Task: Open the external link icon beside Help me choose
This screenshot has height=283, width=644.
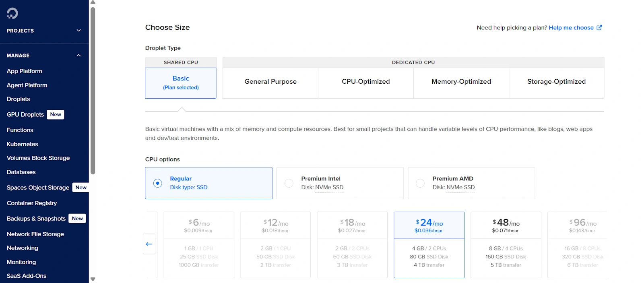Action: click(599, 27)
